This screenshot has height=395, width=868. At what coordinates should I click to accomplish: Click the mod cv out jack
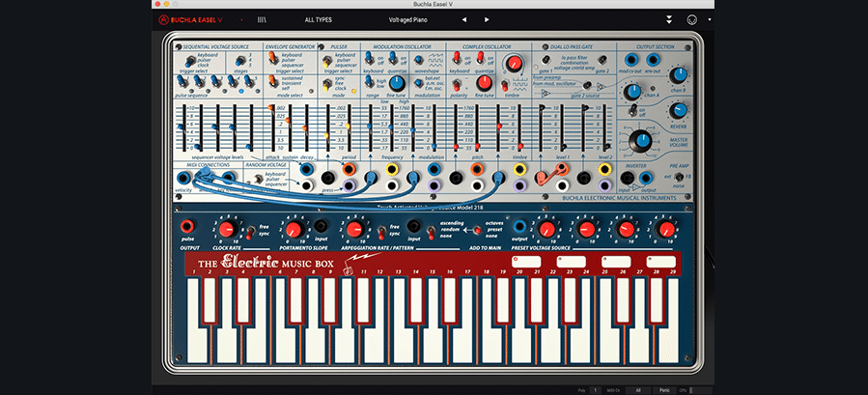point(630,60)
